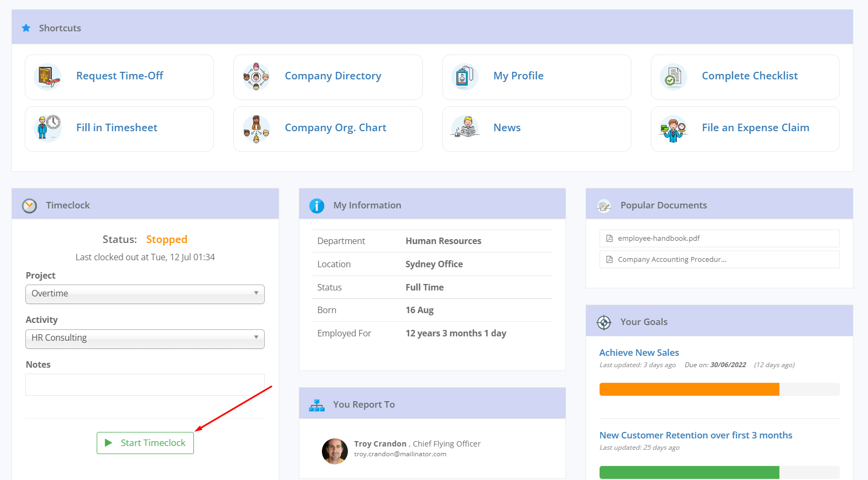
Task: Click the Full Time status value
Action: click(425, 287)
